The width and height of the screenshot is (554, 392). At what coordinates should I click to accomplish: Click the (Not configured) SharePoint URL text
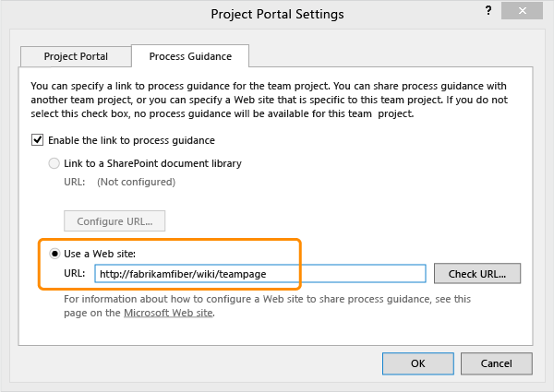(x=136, y=182)
